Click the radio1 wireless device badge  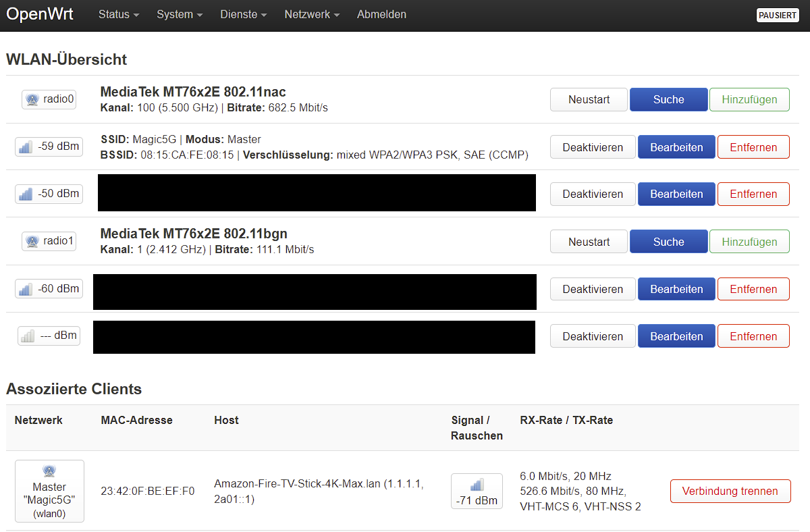pyautogui.click(x=49, y=241)
